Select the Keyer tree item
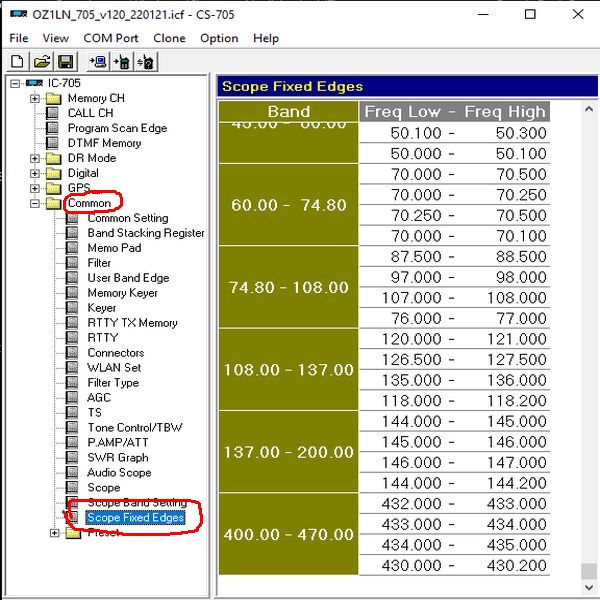Screen dimensions: 600x600 102,308
